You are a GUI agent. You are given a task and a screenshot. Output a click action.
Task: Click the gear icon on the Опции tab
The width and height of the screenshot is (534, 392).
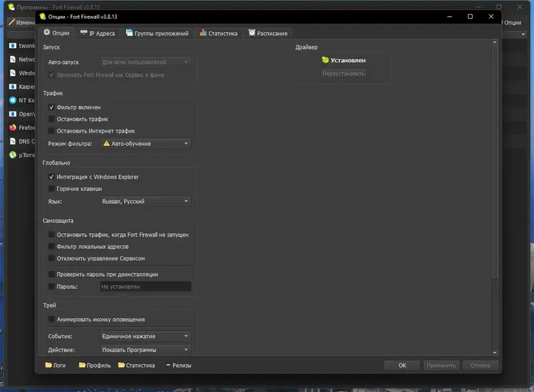pyautogui.click(x=47, y=32)
